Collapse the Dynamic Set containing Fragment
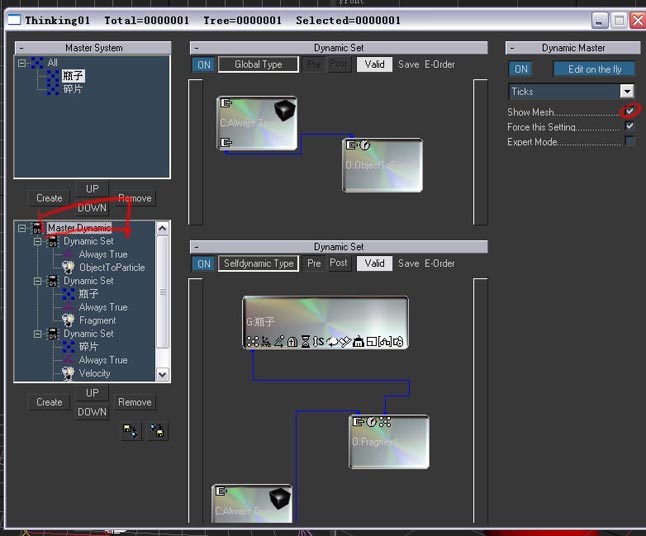Viewport: 646px width, 536px height. (37, 281)
